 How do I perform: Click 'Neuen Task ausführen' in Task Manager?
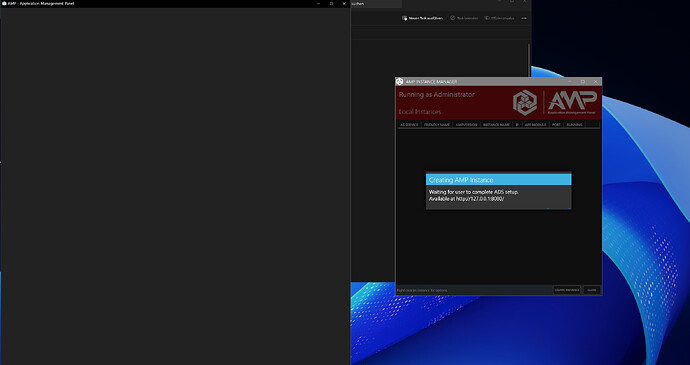tap(426, 18)
